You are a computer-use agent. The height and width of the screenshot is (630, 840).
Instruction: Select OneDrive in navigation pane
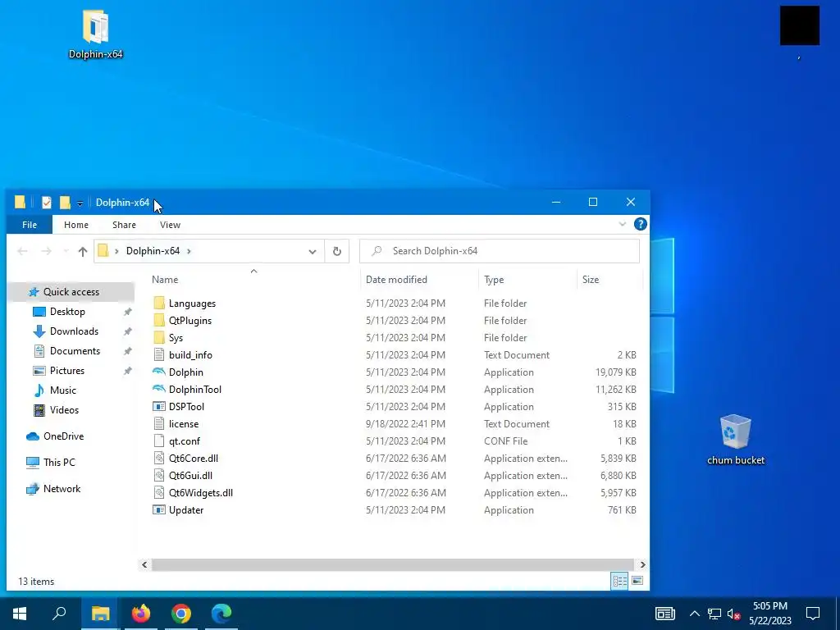click(x=63, y=436)
